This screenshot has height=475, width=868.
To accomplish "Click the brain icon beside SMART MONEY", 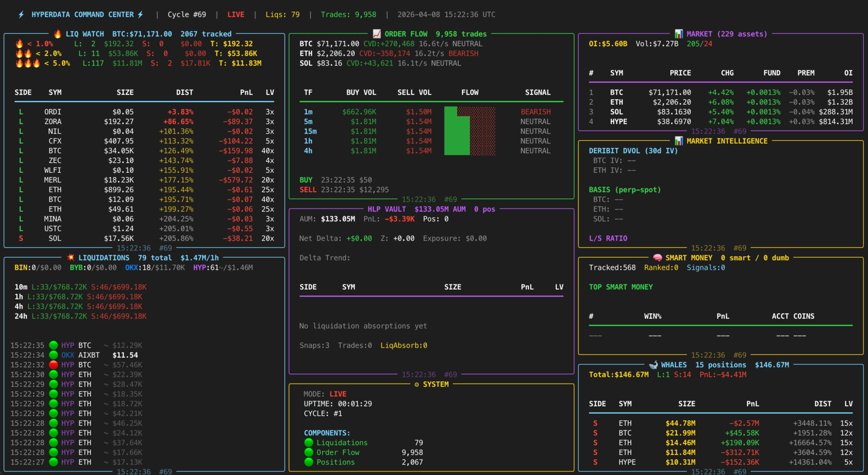I will coord(658,258).
